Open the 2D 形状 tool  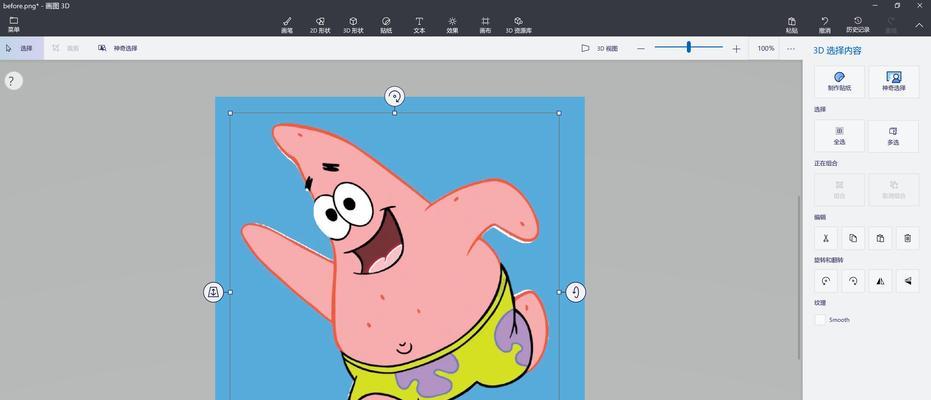[x=320, y=24]
